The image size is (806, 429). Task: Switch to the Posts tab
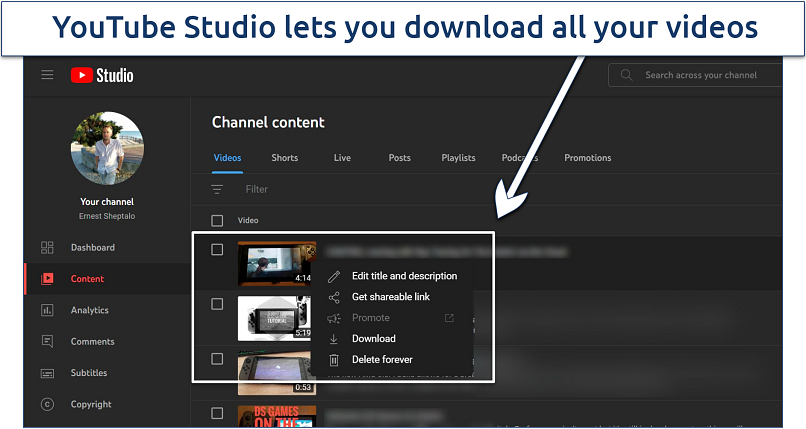pos(399,158)
